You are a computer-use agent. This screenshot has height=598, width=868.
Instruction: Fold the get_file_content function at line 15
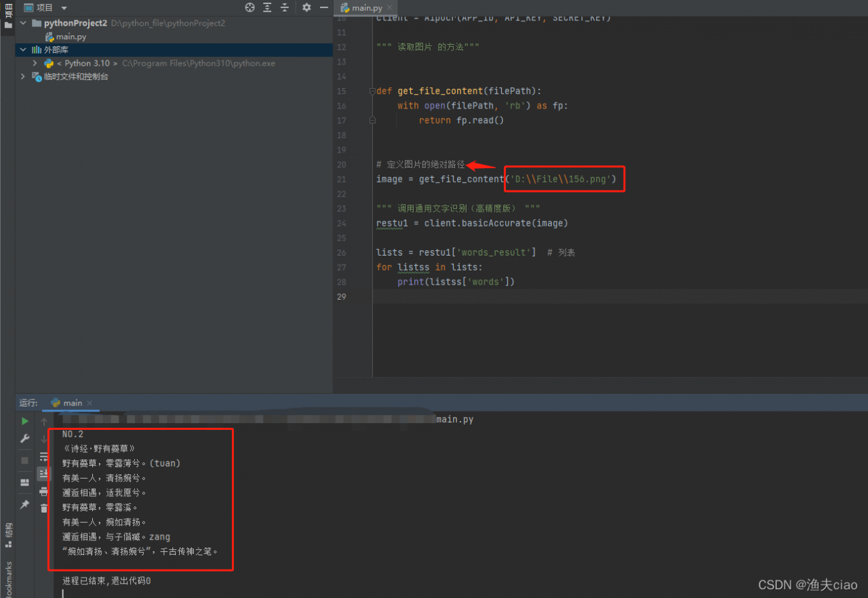coord(372,91)
